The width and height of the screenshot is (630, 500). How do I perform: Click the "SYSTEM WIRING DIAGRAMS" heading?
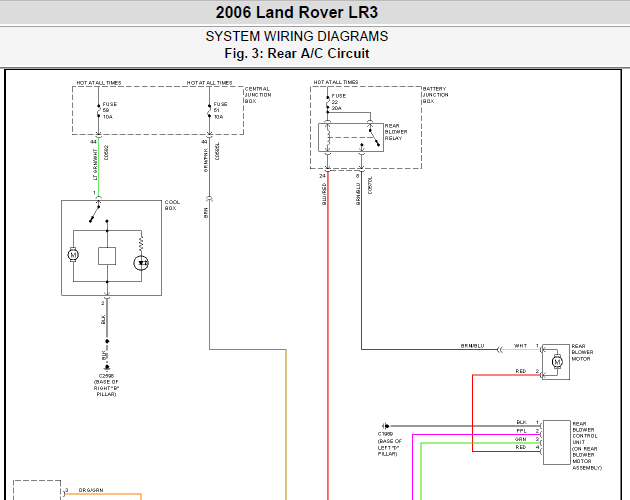pos(297,37)
